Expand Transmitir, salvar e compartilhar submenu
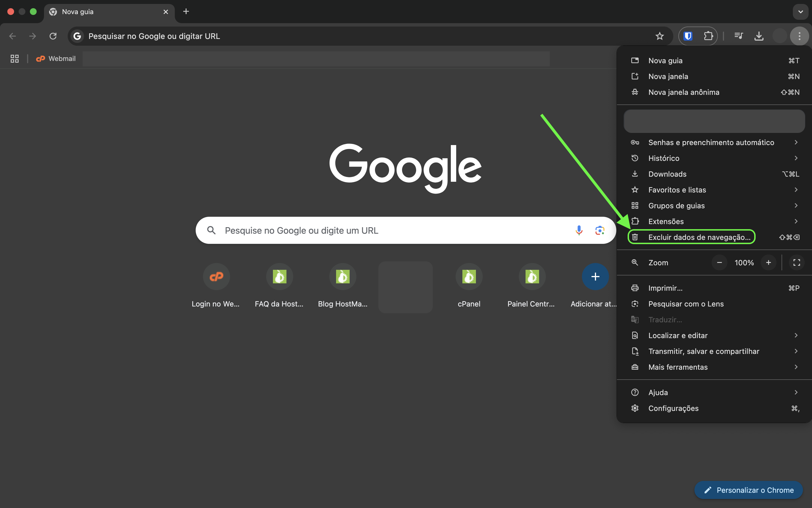The width and height of the screenshot is (812, 508). [x=714, y=351]
